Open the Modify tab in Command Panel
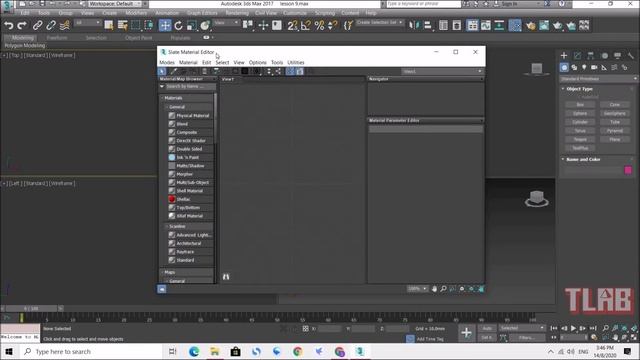 [577, 56]
